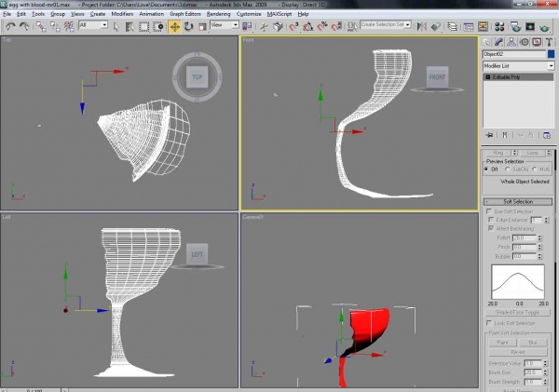
Task: Toggle the Percent Snap icon
Action: tap(322, 27)
